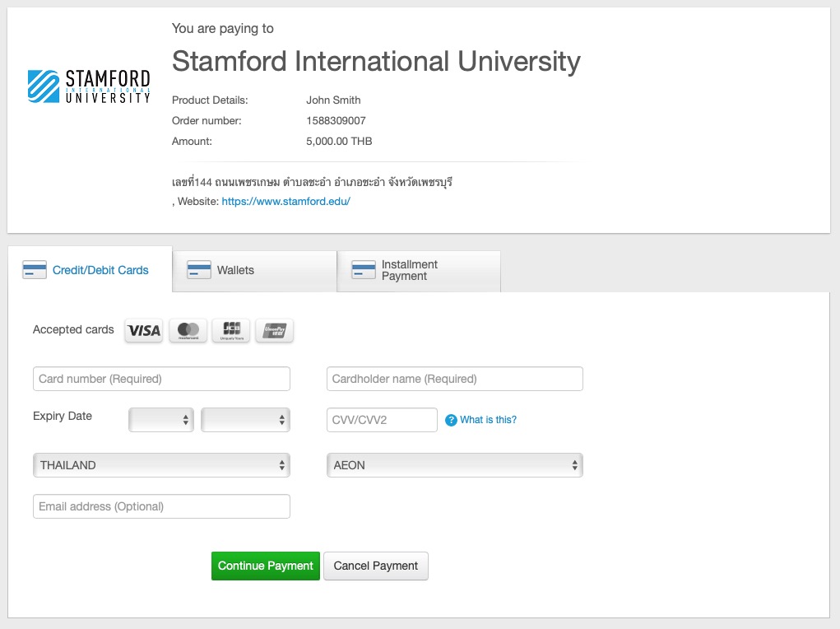Click the UnionPay card icon

[274, 330]
